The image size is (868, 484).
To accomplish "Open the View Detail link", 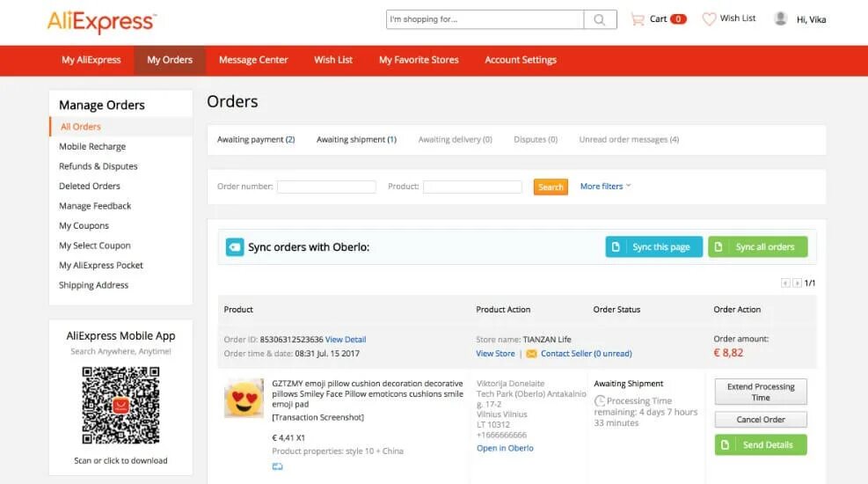I will pos(346,340).
